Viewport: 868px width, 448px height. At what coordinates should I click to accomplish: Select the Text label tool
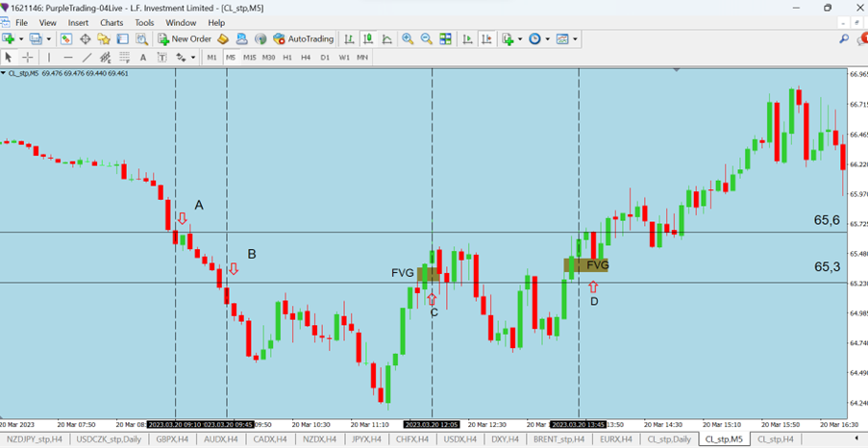coord(143,58)
